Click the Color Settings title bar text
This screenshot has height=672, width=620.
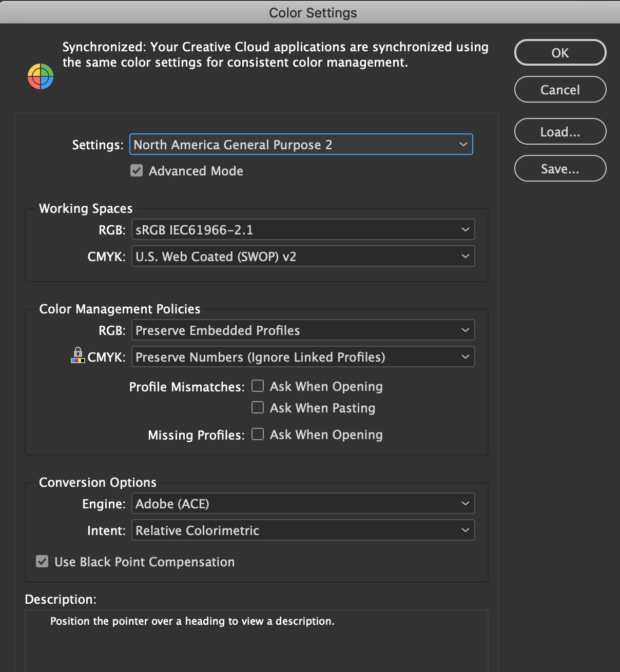point(313,13)
